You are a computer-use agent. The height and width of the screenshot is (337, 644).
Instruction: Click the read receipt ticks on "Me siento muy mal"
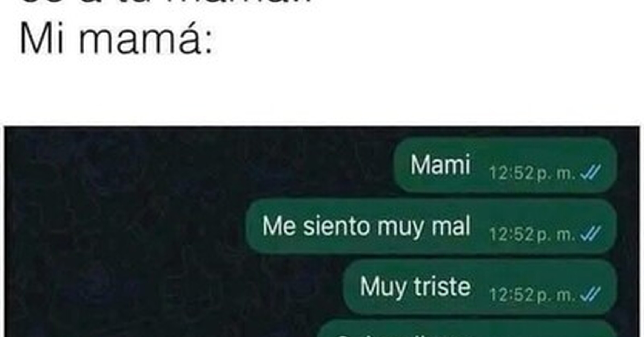[591, 233]
